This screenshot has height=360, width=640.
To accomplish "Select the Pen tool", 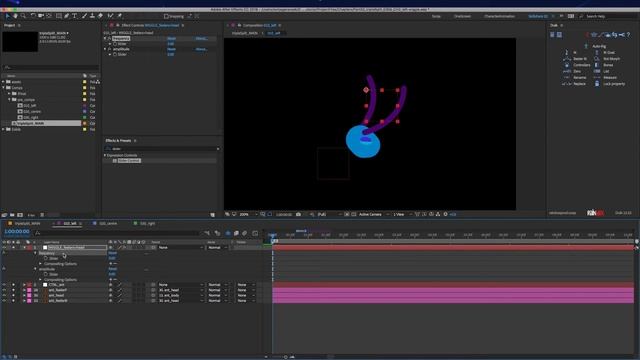I will 67,16.
